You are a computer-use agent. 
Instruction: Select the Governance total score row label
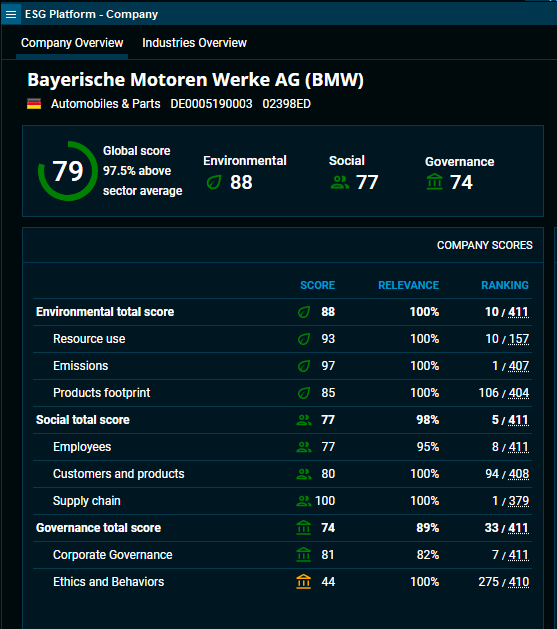pos(98,528)
